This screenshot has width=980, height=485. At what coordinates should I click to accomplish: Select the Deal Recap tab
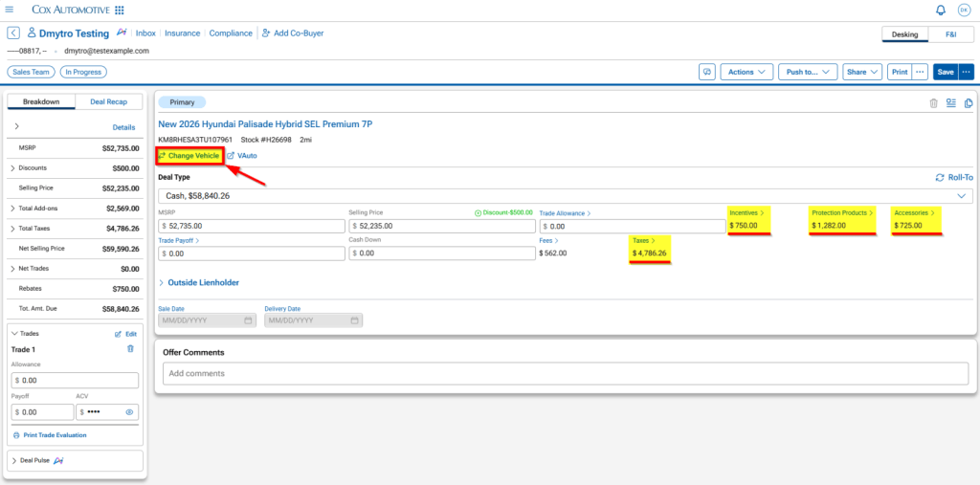(x=109, y=101)
